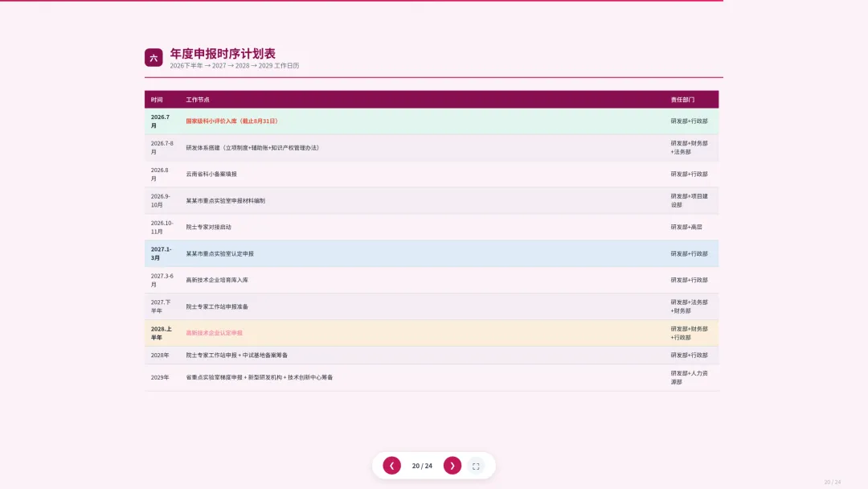This screenshot has height=489, width=868.
Task: Toggle fullscreen presentation mode
Action: (x=476, y=466)
